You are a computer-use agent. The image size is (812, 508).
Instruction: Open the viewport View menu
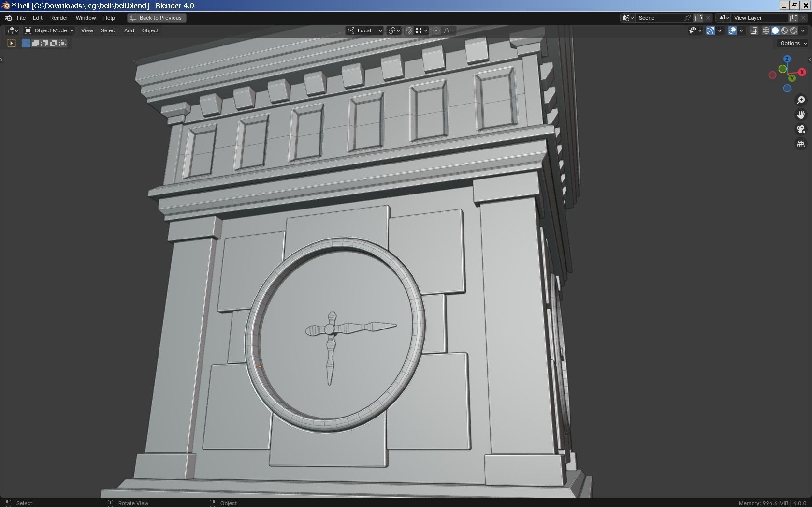click(87, 30)
